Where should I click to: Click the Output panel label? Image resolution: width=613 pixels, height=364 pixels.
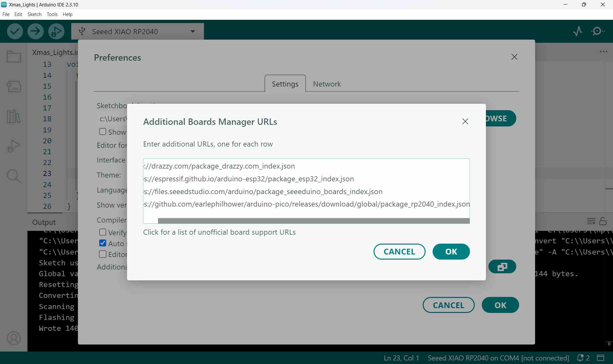(44, 222)
